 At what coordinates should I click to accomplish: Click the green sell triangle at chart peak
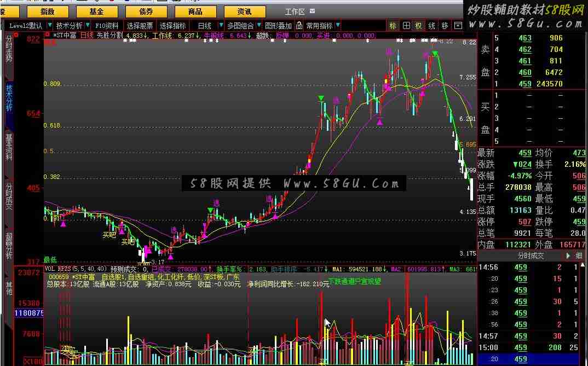point(435,54)
